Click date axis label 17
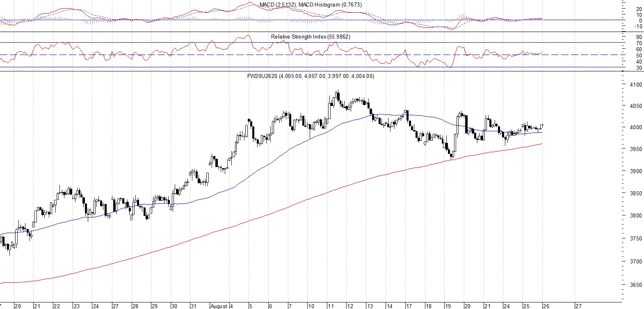This screenshot has height=309, width=644. click(409, 306)
